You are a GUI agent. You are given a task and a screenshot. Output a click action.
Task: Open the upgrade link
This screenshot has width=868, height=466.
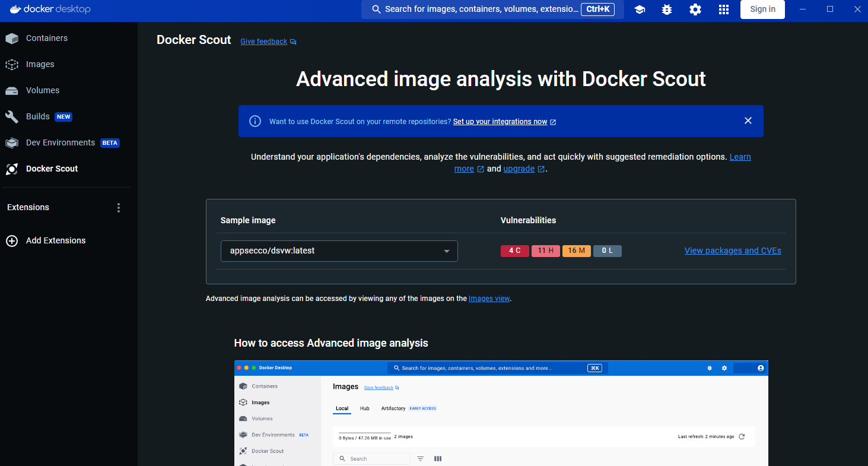coord(519,169)
